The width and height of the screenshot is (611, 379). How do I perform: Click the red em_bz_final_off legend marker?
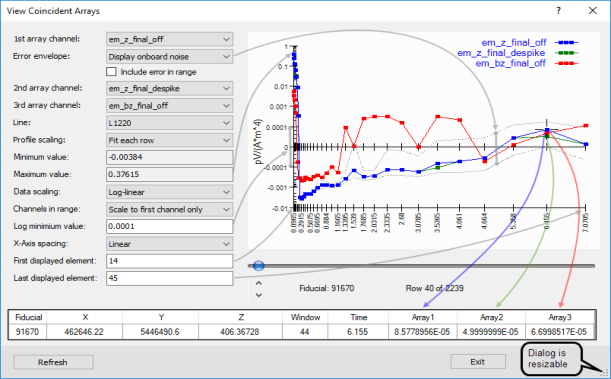pos(567,63)
